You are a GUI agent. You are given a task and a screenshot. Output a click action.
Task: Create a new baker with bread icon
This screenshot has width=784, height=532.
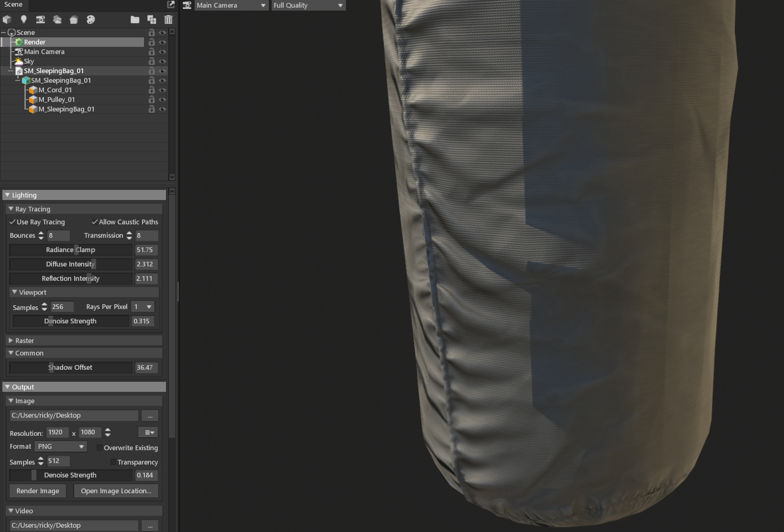[74, 20]
